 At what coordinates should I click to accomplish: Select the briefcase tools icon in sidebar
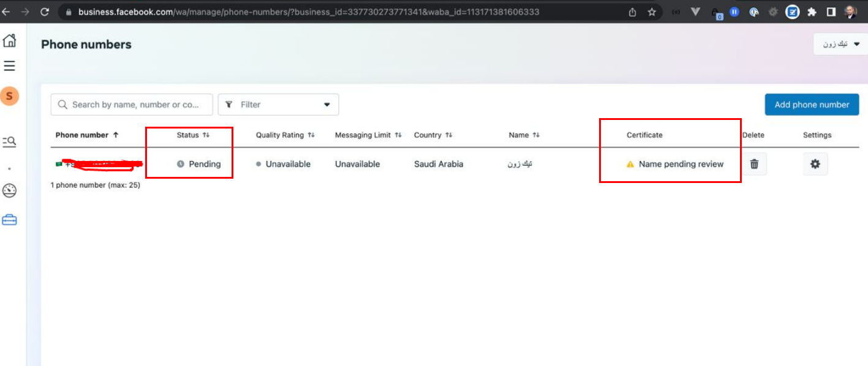click(x=9, y=220)
